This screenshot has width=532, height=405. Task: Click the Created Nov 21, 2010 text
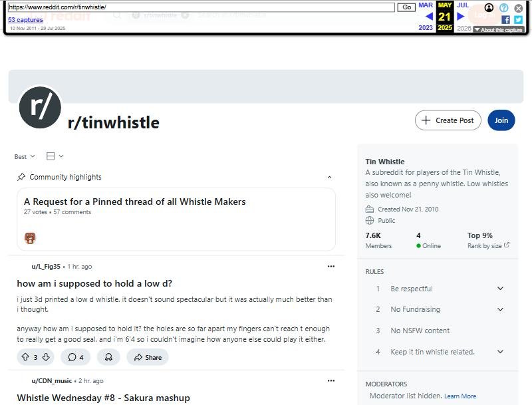click(x=408, y=209)
